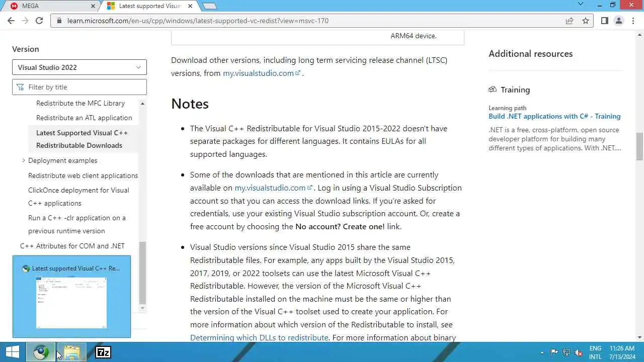Click the sidebar scroll-up arrow
Viewport: 644px width, 362px height.
click(142, 104)
